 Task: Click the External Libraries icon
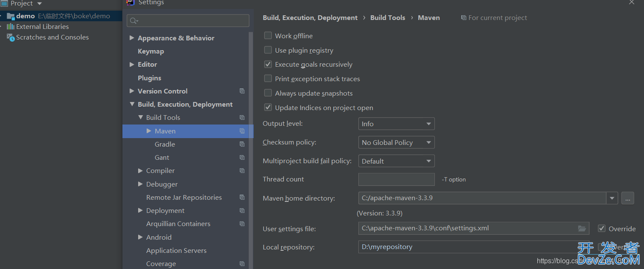tap(11, 26)
